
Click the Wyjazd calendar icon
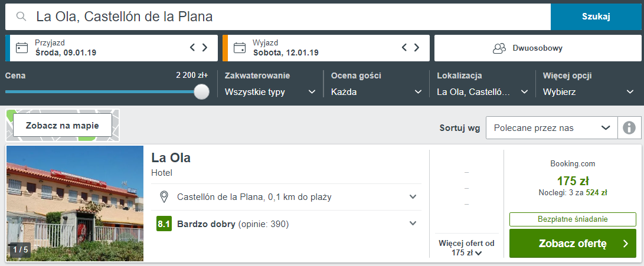[x=240, y=48]
